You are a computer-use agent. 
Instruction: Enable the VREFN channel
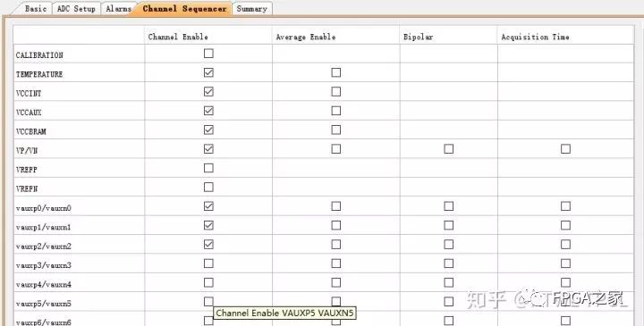pyautogui.click(x=208, y=187)
